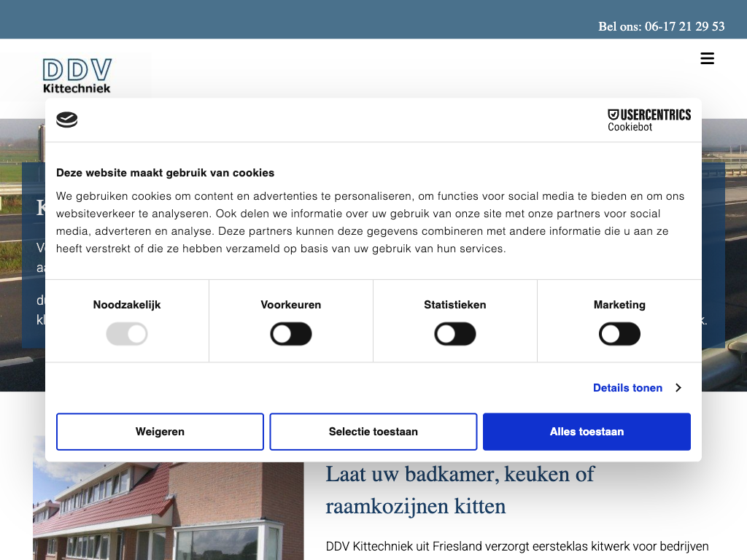This screenshot has height=560, width=747.
Task: Click the 'Deze website maakt gebruik van cookies' title
Action: (166, 173)
